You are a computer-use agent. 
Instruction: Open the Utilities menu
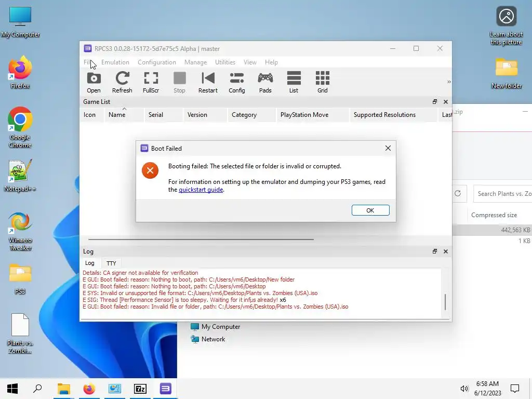click(225, 62)
